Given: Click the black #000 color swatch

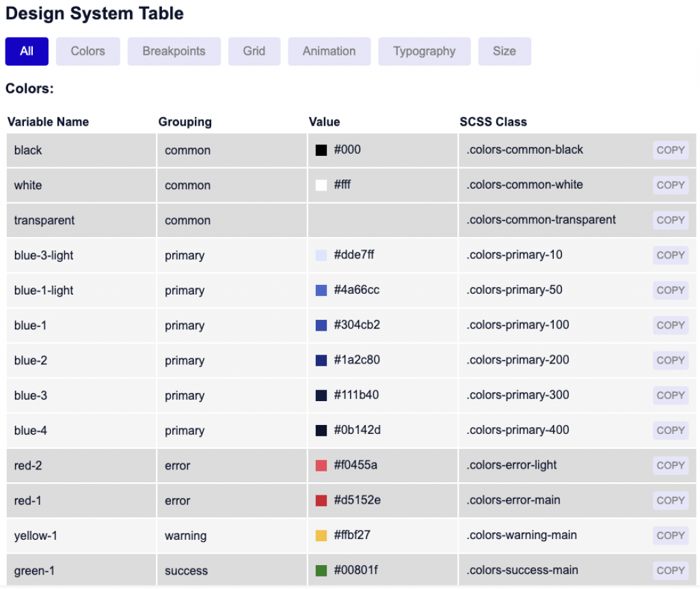Looking at the screenshot, I should [321, 150].
